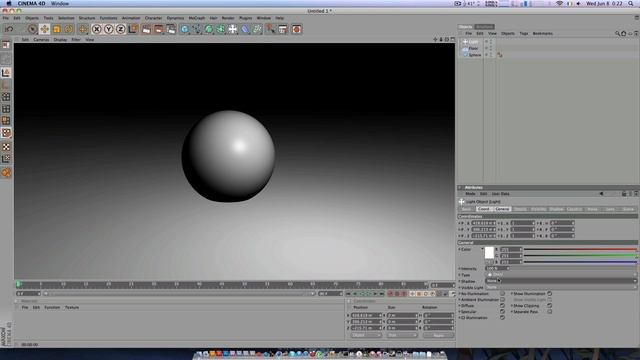Toggle the Z axis lock
The image size is (640, 360).
pos(120,29)
